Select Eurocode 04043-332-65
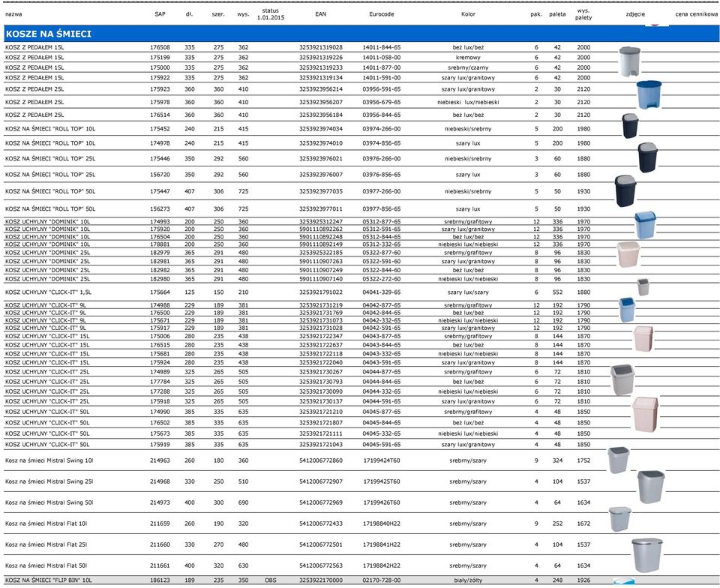 tap(382, 353)
